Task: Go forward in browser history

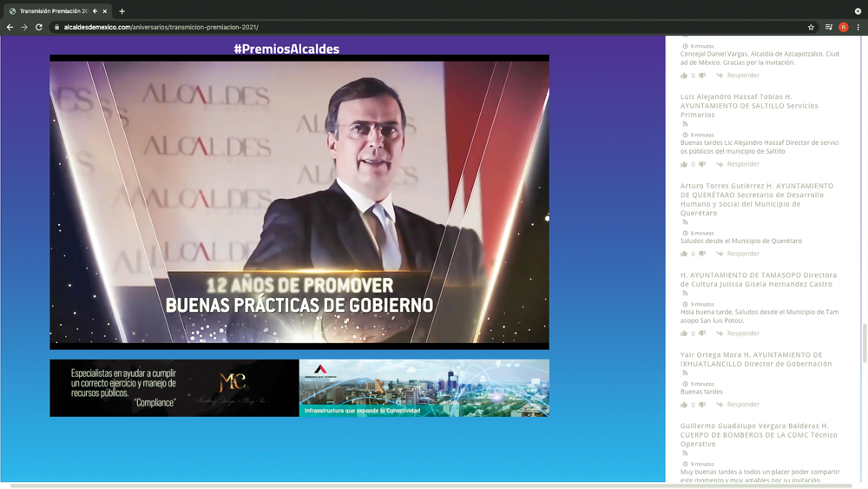Action: click(24, 27)
